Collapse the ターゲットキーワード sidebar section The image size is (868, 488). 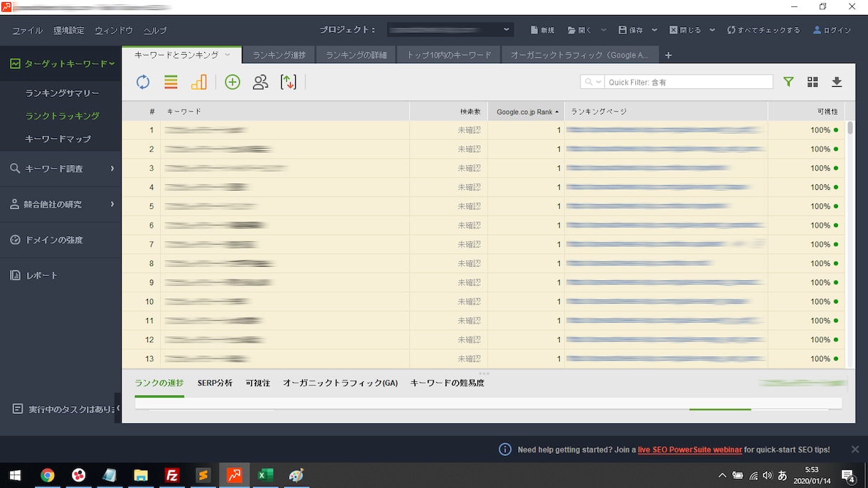60,63
